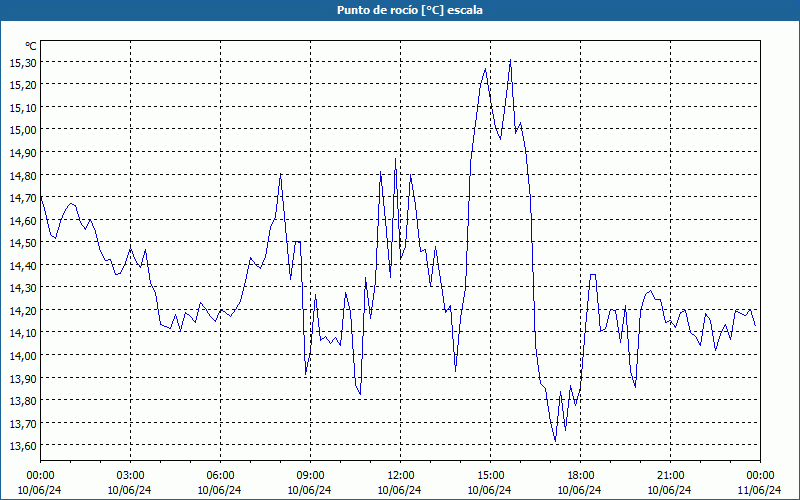Click the 13,80 axis label
The width and height of the screenshot is (800, 500).
tap(22, 401)
